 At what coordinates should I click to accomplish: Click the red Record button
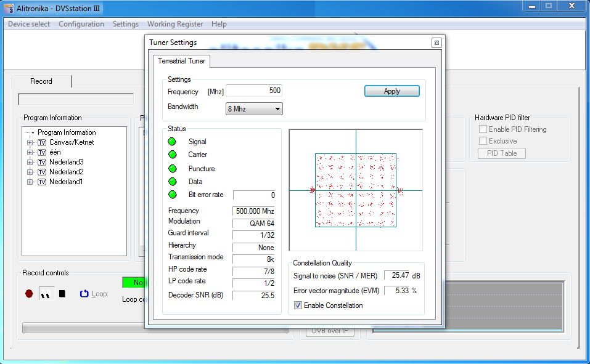coord(29,294)
